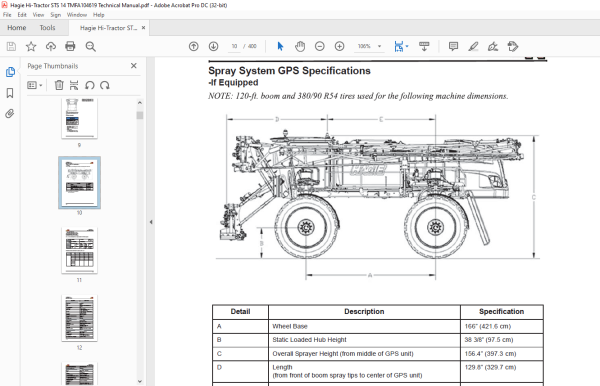Click the 'Spray System GPS Specifications' heading
Screen dimensions: 600x386
tap(289, 71)
